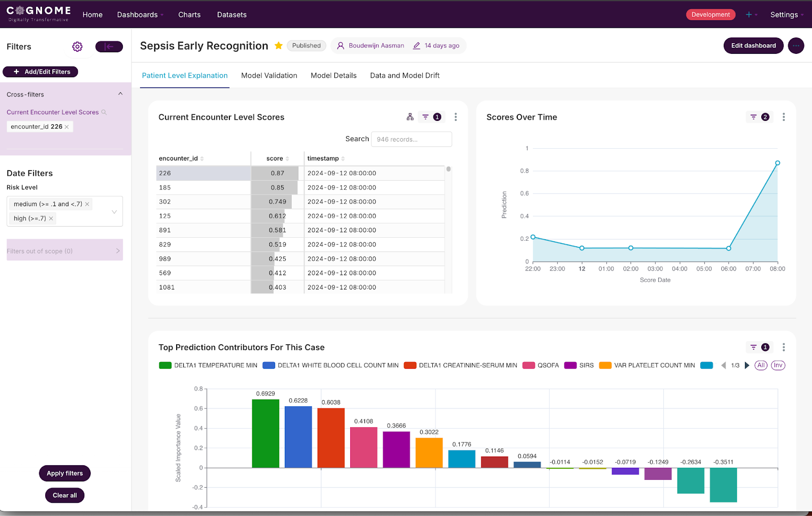Click the orange 0.3022 bar in contributors chart
The width and height of the screenshot is (812, 516).
click(429, 453)
